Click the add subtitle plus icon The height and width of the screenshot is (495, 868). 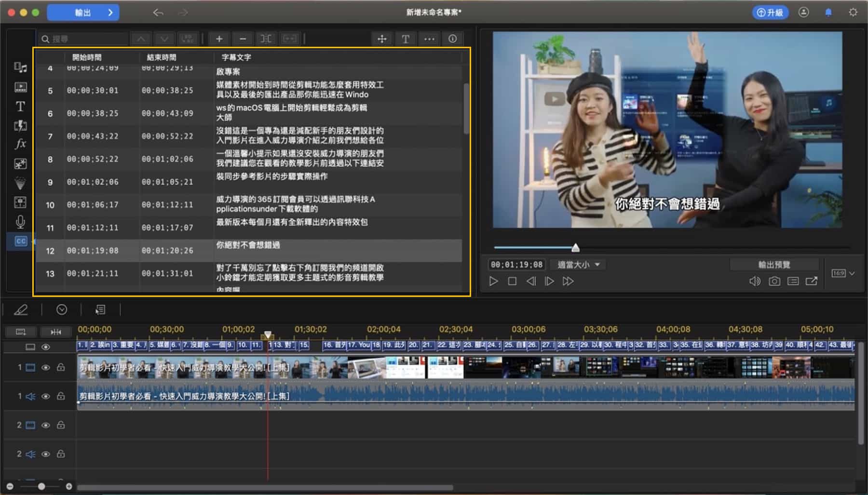click(x=219, y=39)
